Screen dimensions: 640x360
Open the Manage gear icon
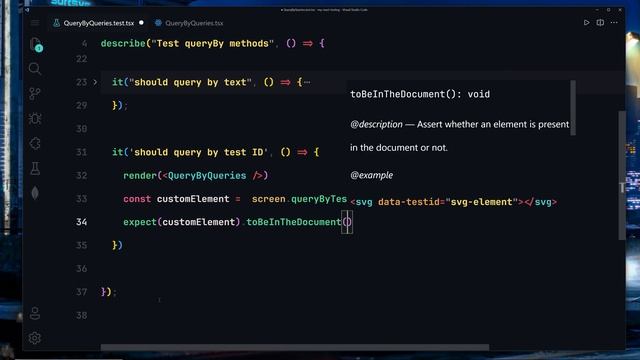click(x=35, y=338)
